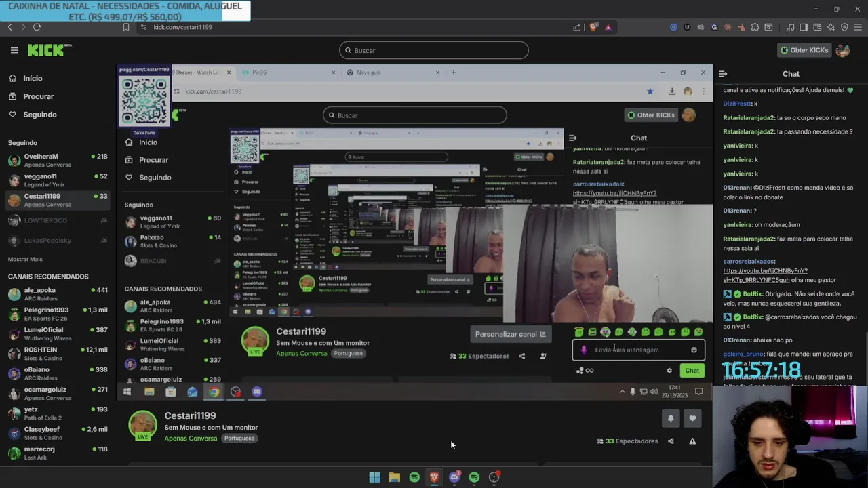Focus the Buscar search field
The image size is (868, 488).
tap(433, 50)
